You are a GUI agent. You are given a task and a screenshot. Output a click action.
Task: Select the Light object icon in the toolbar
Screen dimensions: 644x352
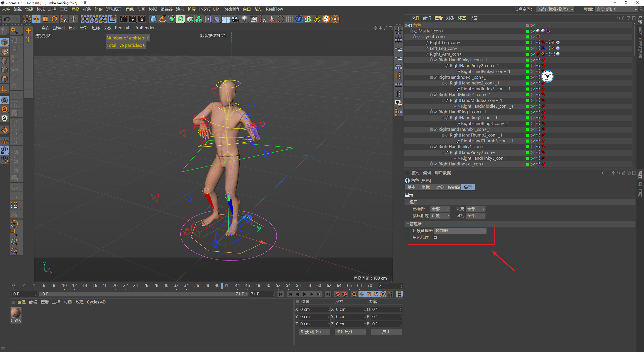coord(244,19)
